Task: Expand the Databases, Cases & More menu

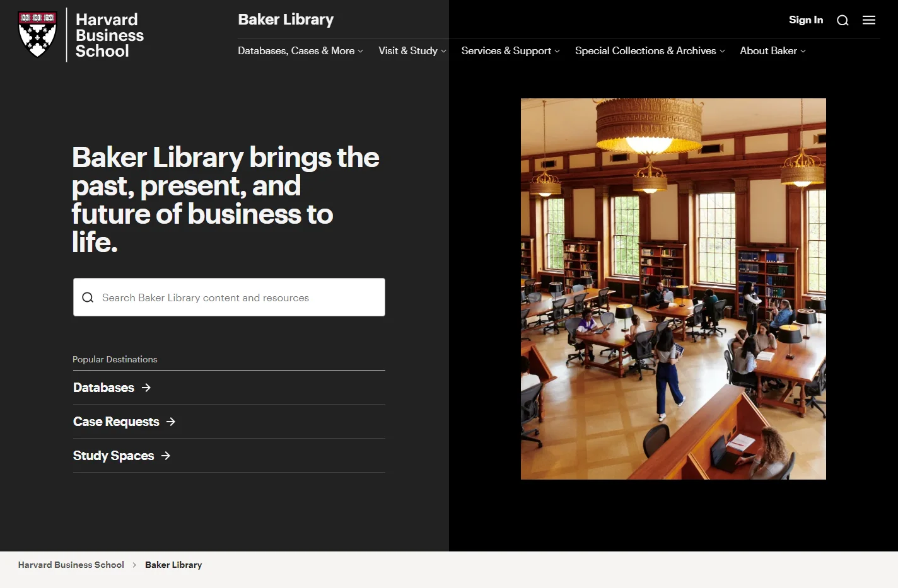Action: (x=300, y=50)
